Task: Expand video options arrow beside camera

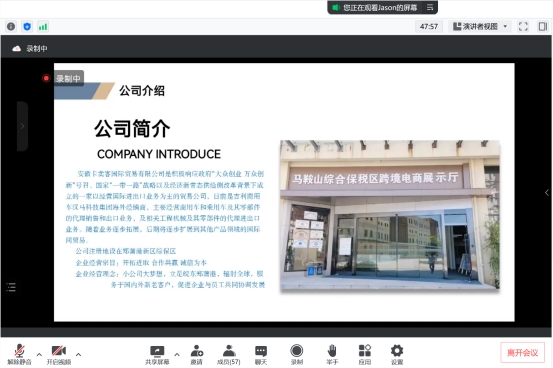Action: [x=78, y=355]
